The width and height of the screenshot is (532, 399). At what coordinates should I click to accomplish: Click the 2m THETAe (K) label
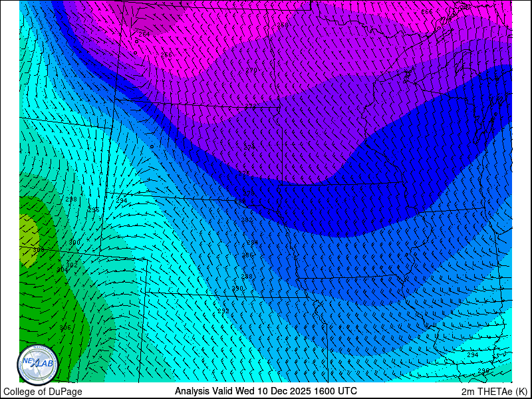click(494, 391)
